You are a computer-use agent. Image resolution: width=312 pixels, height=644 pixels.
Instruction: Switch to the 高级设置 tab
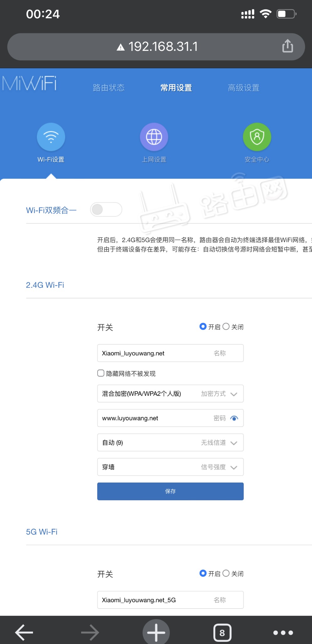pos(244,88)
